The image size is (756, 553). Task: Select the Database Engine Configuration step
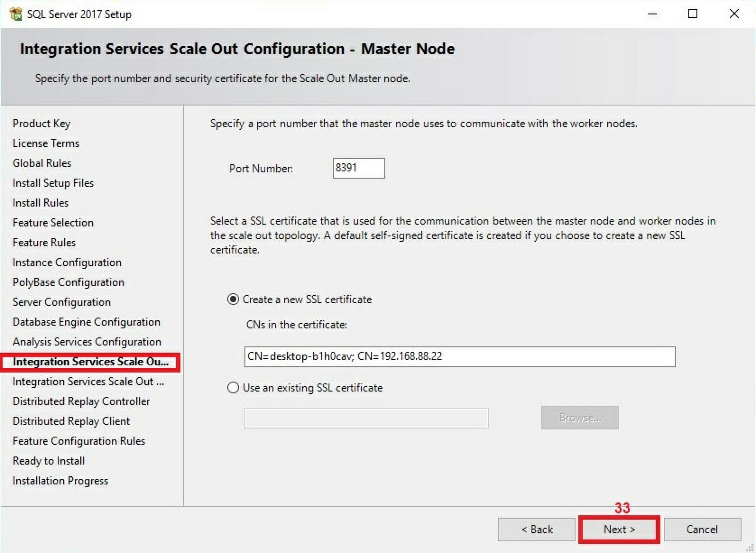coord(87,322)
